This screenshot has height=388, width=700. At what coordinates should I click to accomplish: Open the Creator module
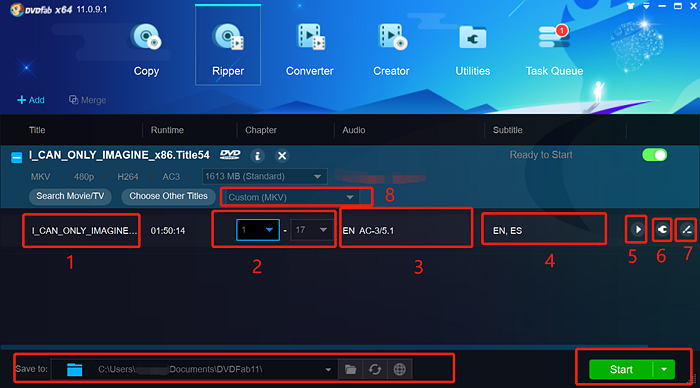(x=391, y=49)
